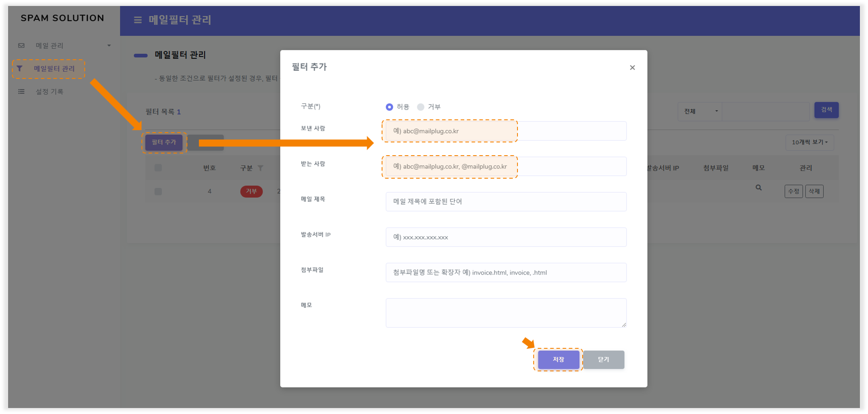Click the 보낸 사람 input field

click(506, 131)
